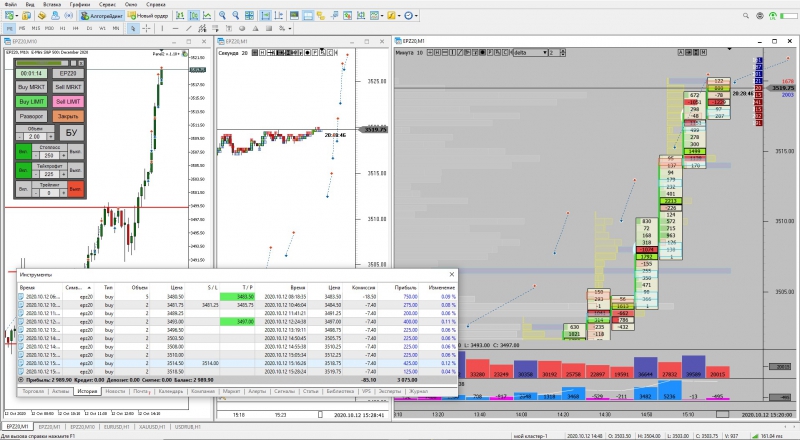Open the EURUSD,H1 chart tab
800x440 pixels.
click(116, 427)
